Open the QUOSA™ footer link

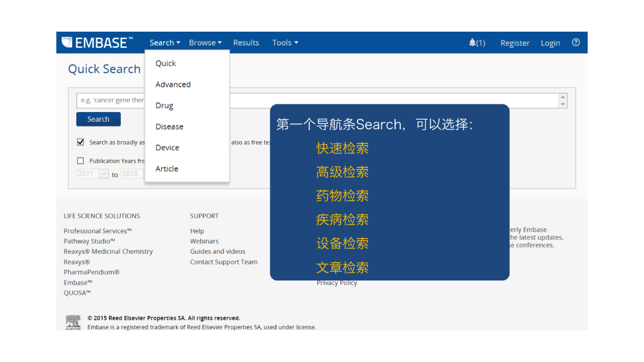[77, 293]
